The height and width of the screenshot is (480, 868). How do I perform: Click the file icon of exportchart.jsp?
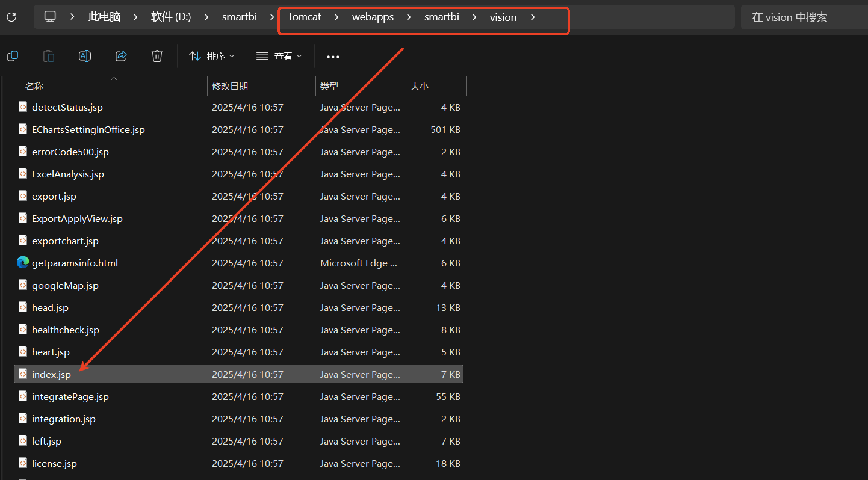(x=23, y=241)
